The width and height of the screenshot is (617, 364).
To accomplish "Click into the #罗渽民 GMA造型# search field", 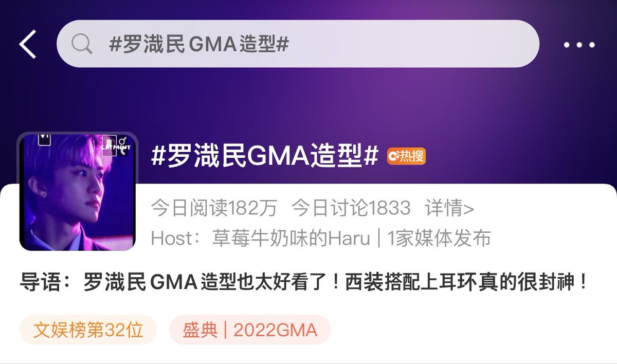I will 298,44.
